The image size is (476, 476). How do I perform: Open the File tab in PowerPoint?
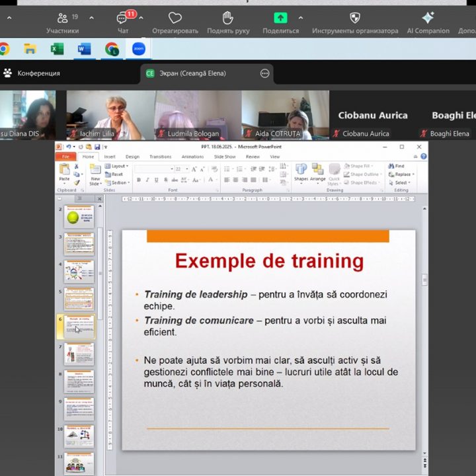pyautogui.click(x=65, y=157)
